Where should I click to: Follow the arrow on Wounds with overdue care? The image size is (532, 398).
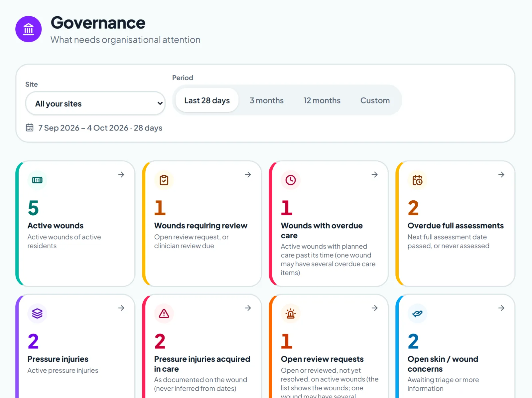click(x=375, y=175)
